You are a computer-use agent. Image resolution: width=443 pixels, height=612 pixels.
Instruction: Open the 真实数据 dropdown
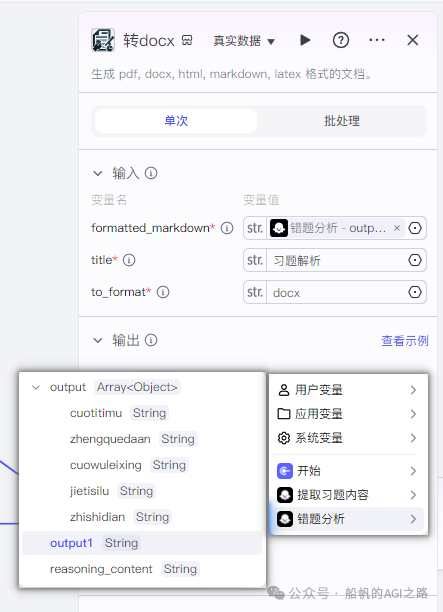(244, 41)
